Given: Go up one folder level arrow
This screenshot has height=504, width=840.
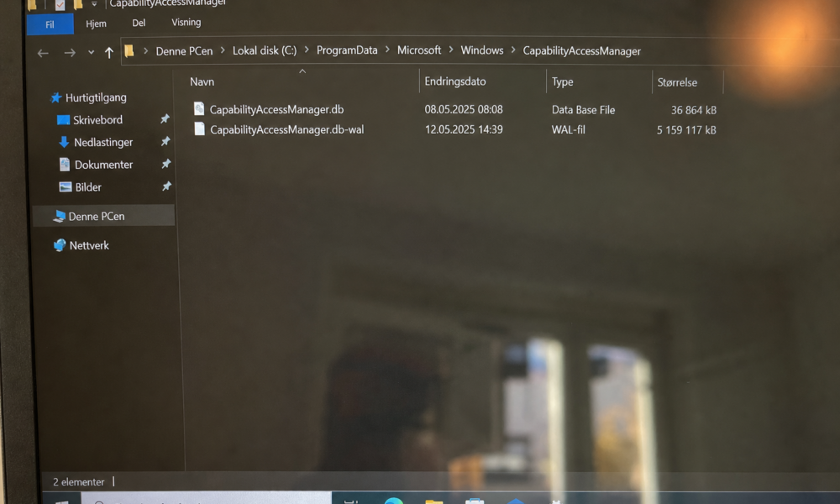Looking at the screenshot, I should coord(108,52).
